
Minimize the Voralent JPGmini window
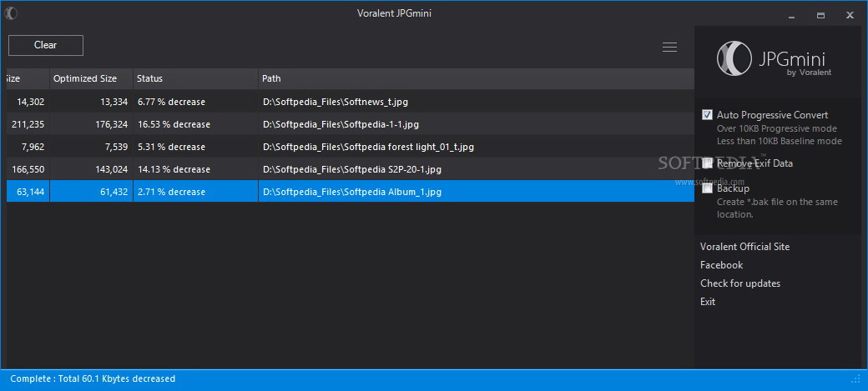[790, 14]
